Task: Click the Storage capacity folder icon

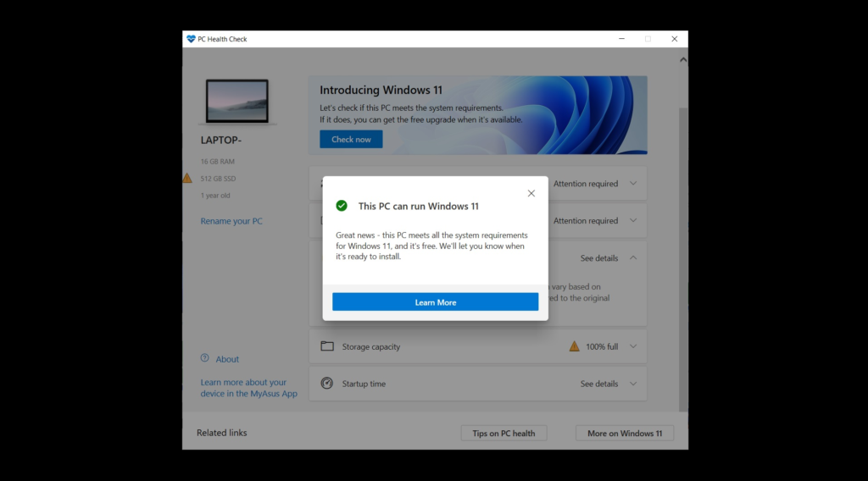Action: click(x=327, y=346)
